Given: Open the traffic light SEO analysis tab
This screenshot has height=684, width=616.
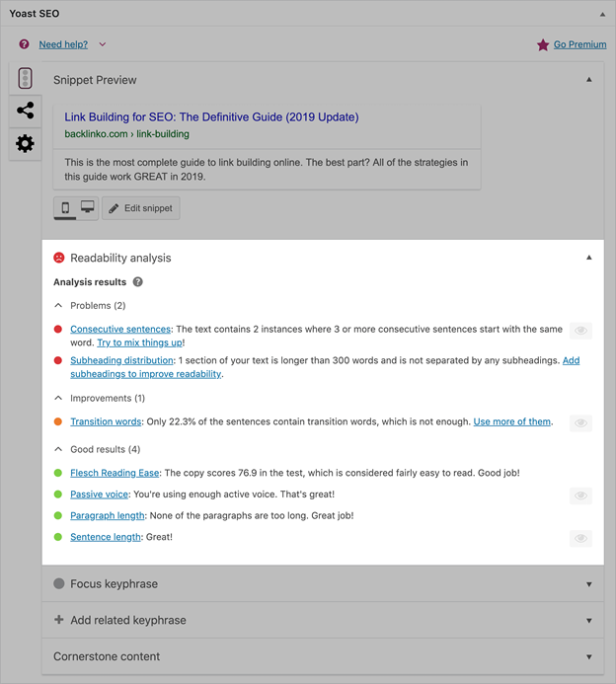Looking at the screenshot, I should (x=26, y=79).
